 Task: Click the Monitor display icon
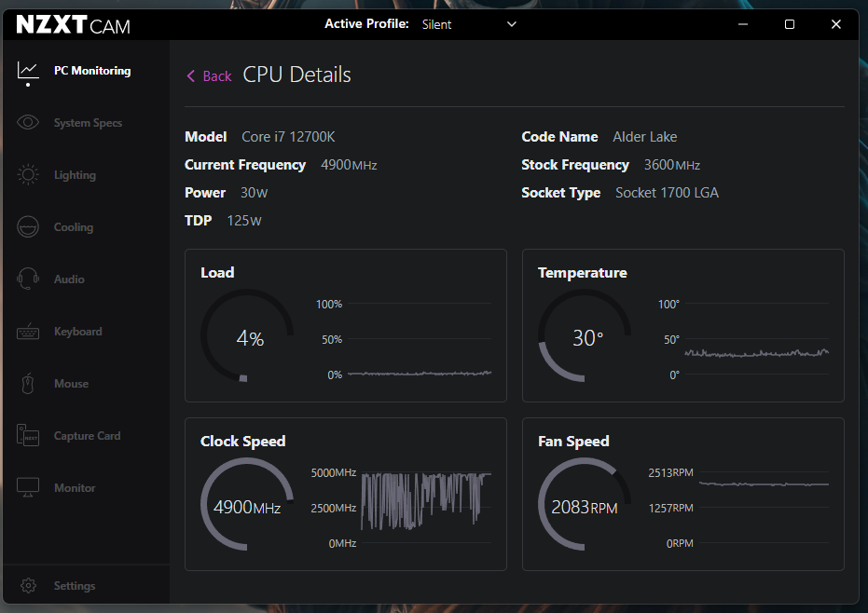(x=28, y=487)
